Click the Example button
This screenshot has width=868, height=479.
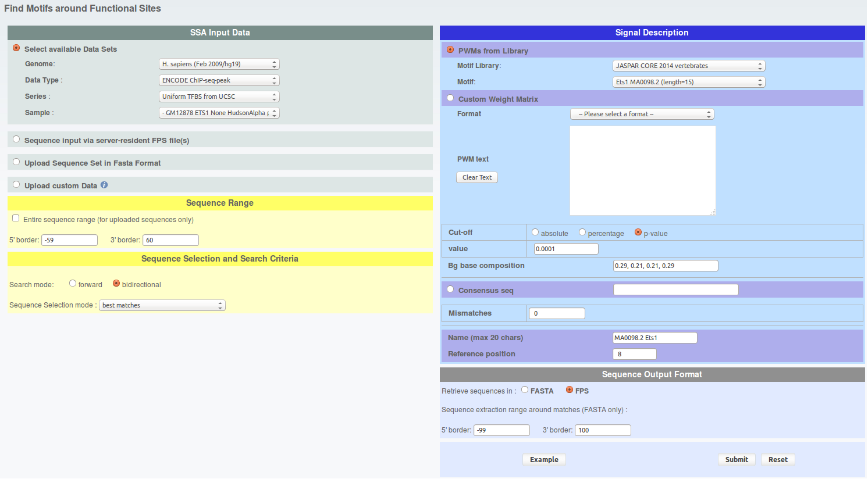coord(544,460)
